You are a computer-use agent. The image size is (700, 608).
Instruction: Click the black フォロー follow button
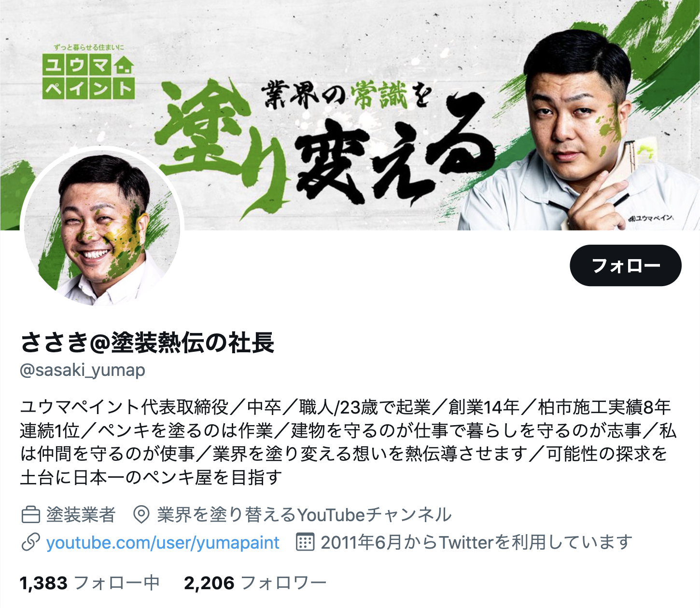click(x=625, y=265)
